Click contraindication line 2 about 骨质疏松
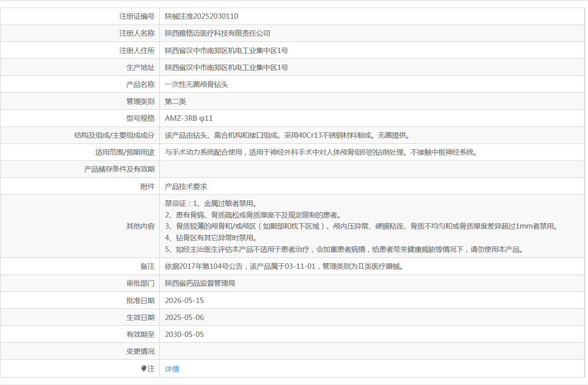588x385 pixels. tap(253, 215)
